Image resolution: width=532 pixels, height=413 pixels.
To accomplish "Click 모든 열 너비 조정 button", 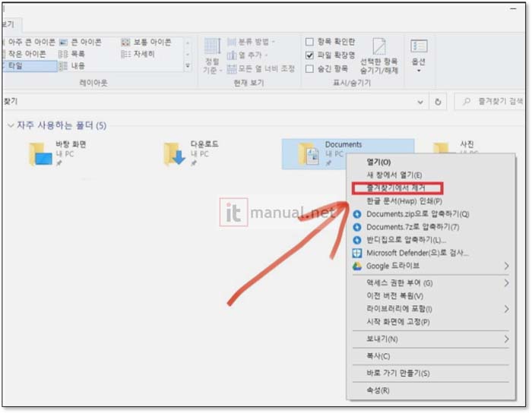I will click(261, 69).
